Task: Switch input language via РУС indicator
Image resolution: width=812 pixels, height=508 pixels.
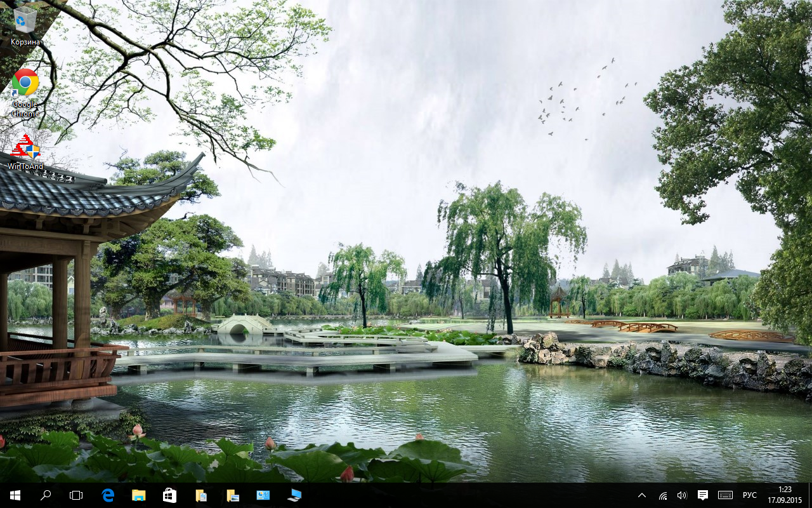Action: pyautogui.click(x=749, y=495)
